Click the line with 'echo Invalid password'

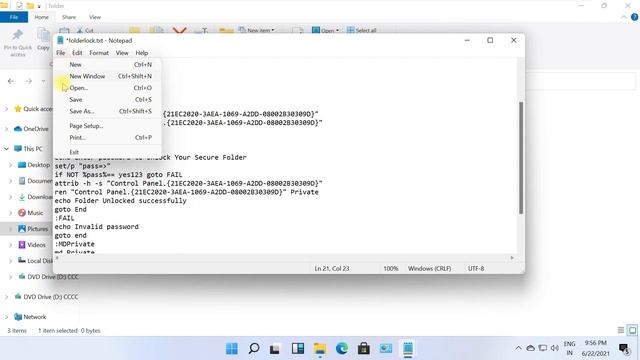coord(96,227)
